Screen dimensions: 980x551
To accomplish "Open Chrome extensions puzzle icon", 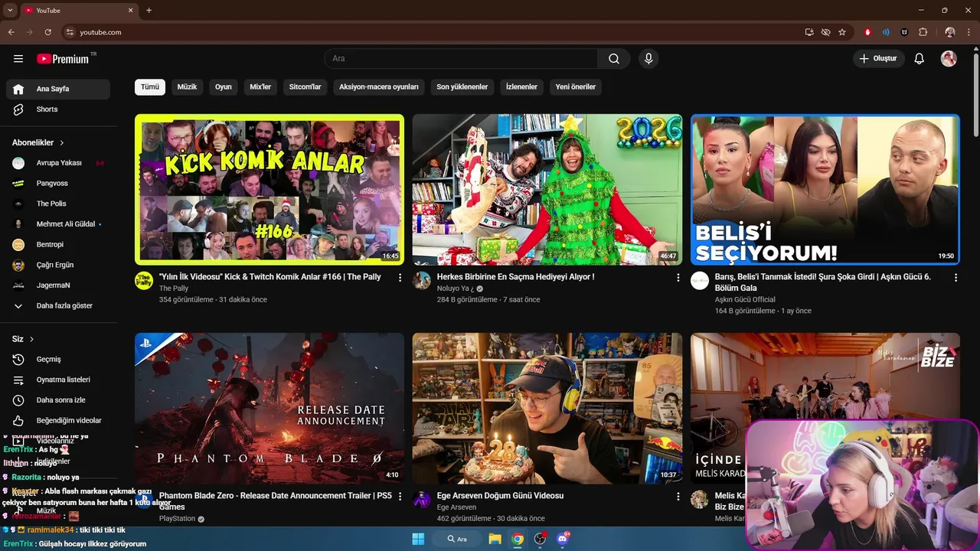I will pyautogui.click(x=923, y=32).
